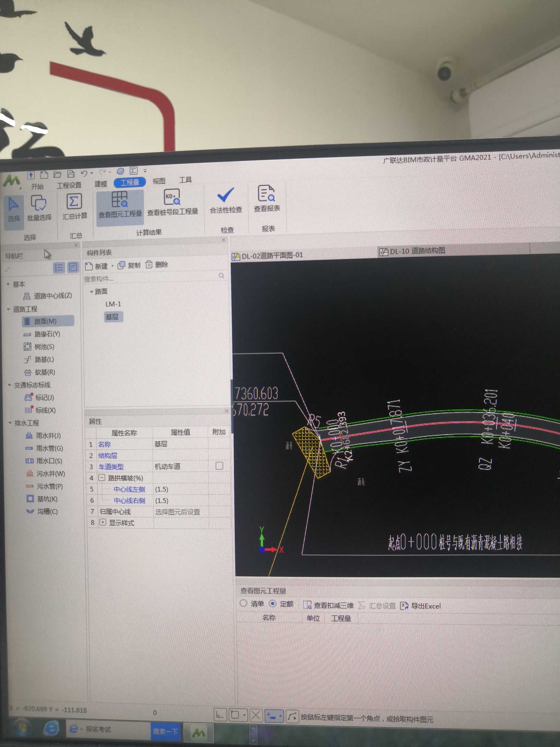The width and height of the screenshot is (560, 747).
Task: Open quick access toolbar customize dropdown
Action: tap(145, 171)
